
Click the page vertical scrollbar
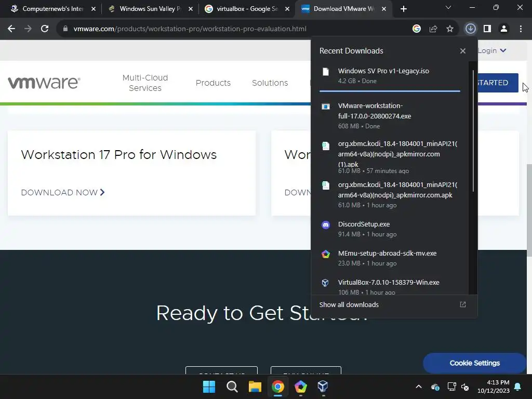coord(529,210)
